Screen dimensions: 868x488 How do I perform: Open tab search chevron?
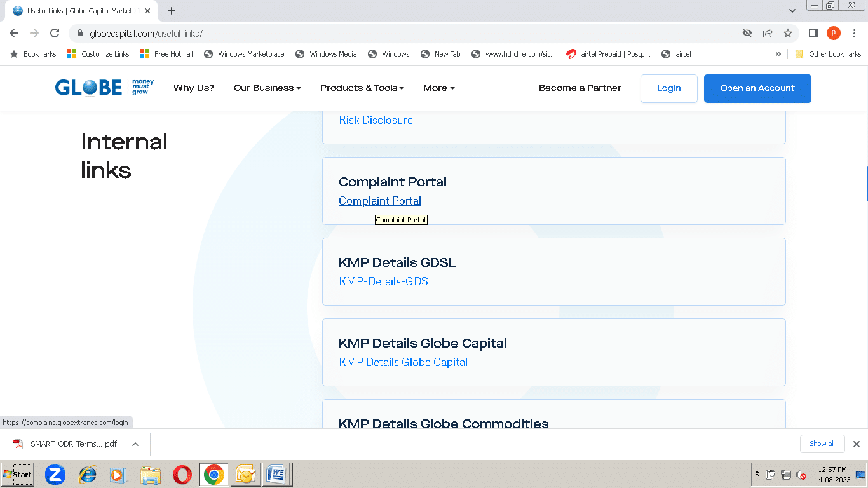[792, 11]
